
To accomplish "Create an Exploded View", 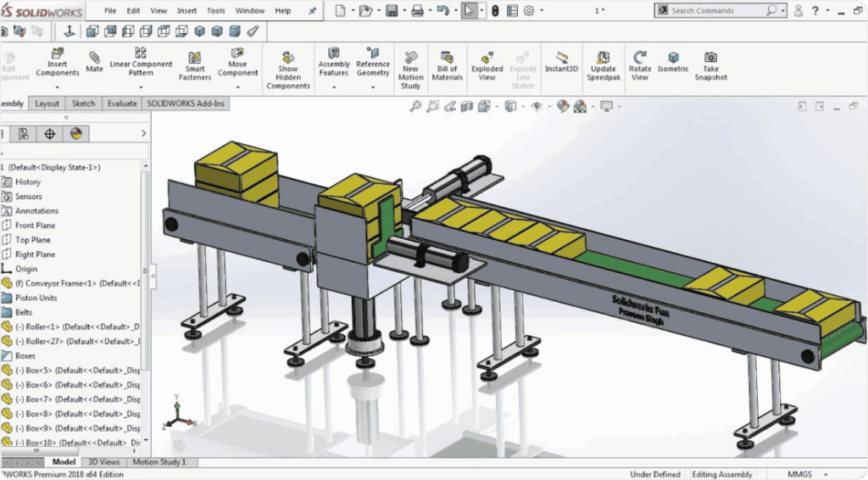I will (487, 57).
